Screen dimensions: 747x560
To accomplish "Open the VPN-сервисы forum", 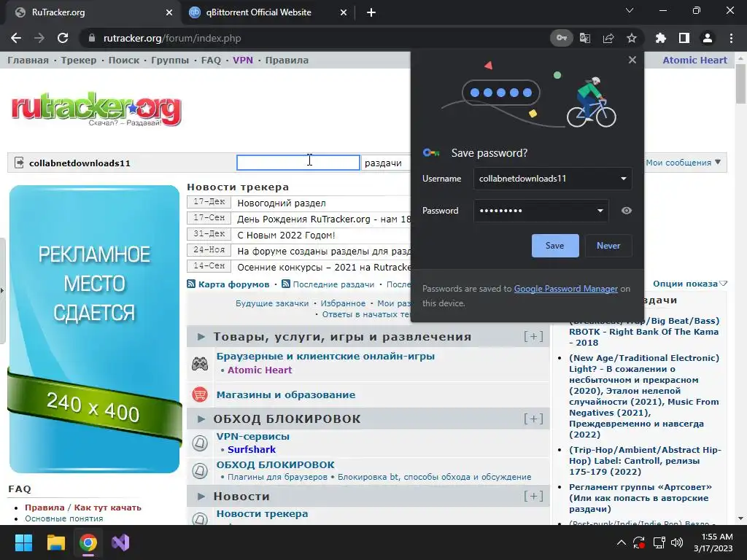I will point(253,436).
